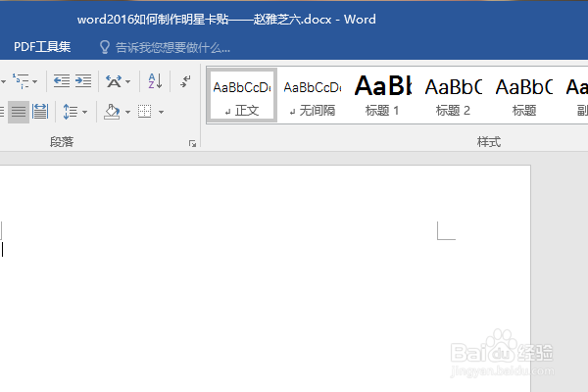Apply distributed alignment
Screen dimensions: 588x392
(x=40, y=112)
